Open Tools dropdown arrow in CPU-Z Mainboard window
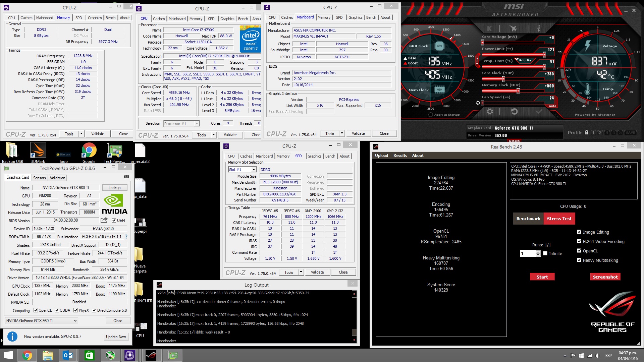 [342, 133]
